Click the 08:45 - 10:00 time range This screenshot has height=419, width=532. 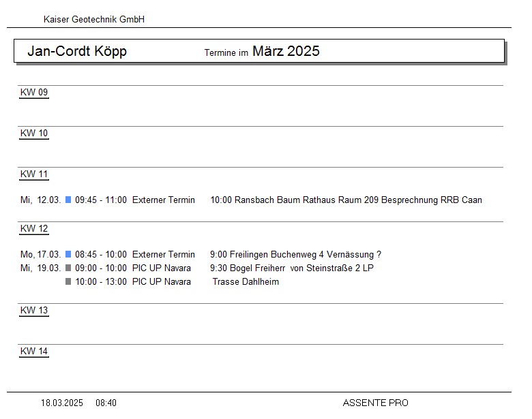pos(101,255)
